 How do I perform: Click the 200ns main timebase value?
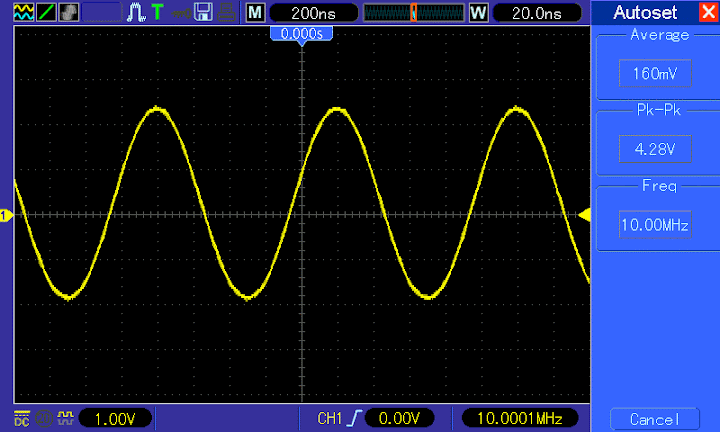(x=314, y=13)
